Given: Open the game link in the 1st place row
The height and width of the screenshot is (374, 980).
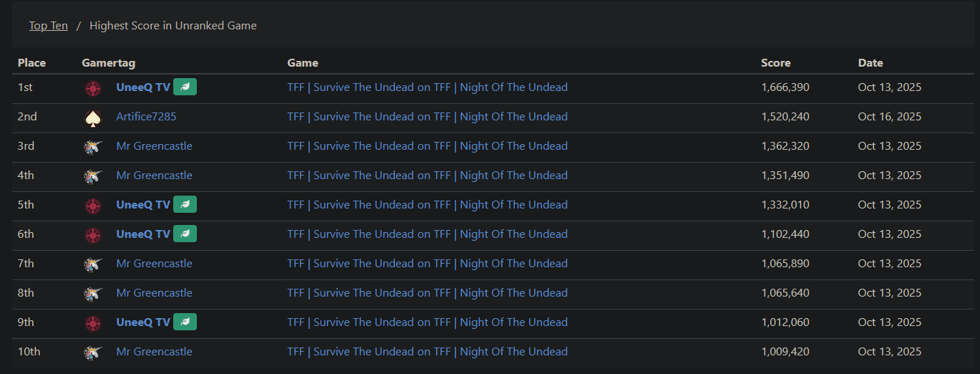Looking at the screenshot, I should [x=427, y=87].
